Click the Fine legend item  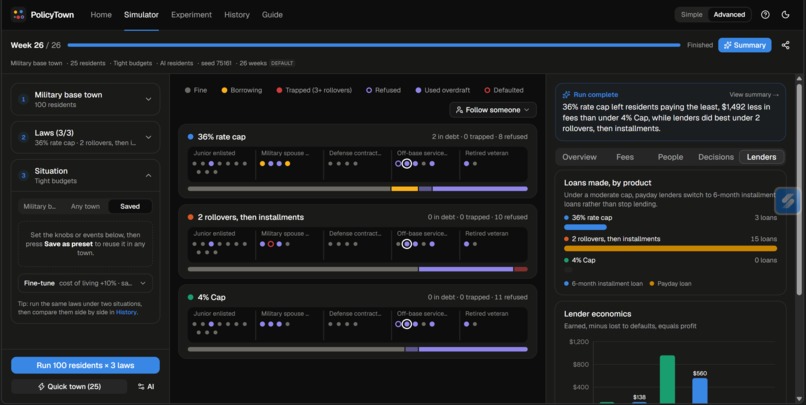[x=196, y=90]
